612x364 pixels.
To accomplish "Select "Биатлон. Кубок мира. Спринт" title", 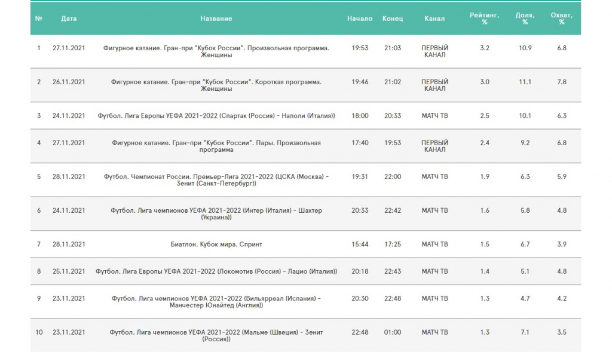I will coord(216,244).
